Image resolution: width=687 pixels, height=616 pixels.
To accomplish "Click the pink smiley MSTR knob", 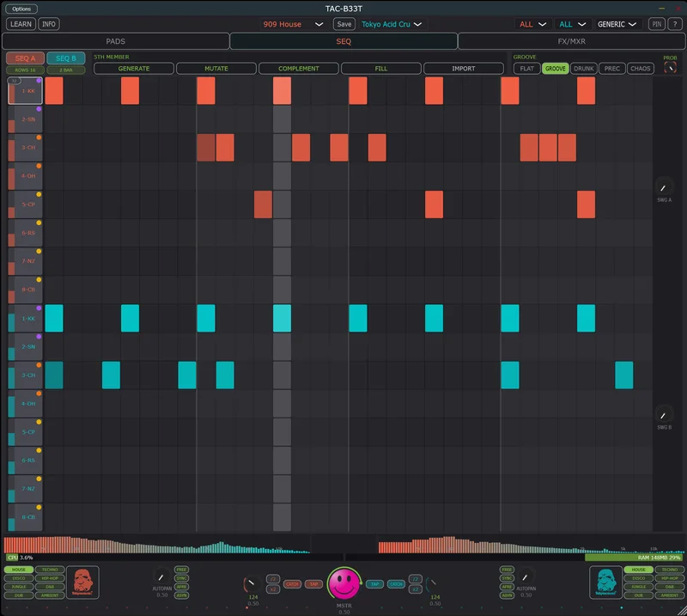I will 343,582.
